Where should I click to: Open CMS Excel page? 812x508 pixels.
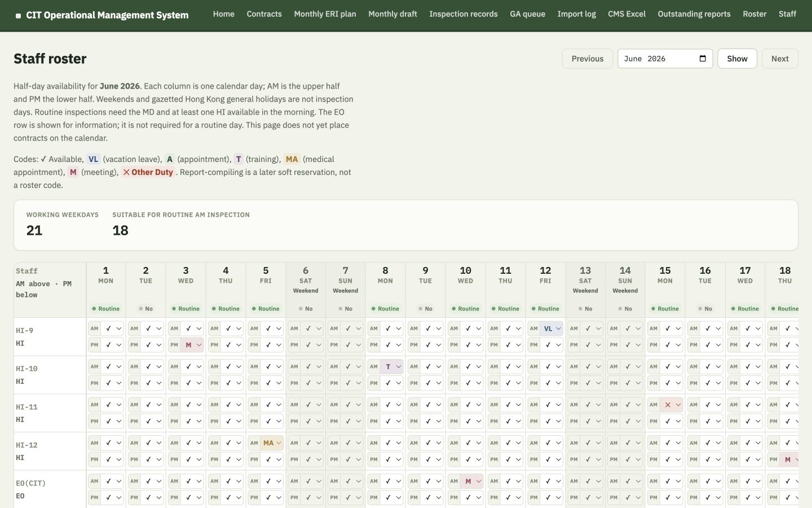627,14
